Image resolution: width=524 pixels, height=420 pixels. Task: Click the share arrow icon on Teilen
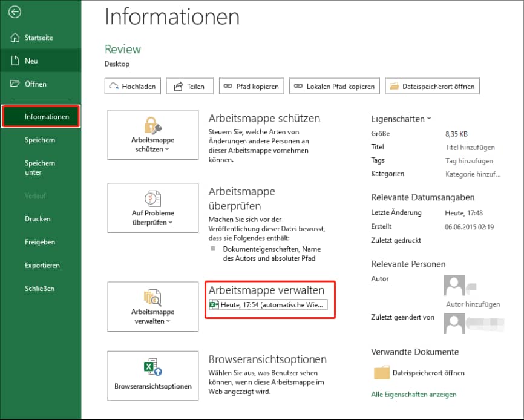(178, 86)
